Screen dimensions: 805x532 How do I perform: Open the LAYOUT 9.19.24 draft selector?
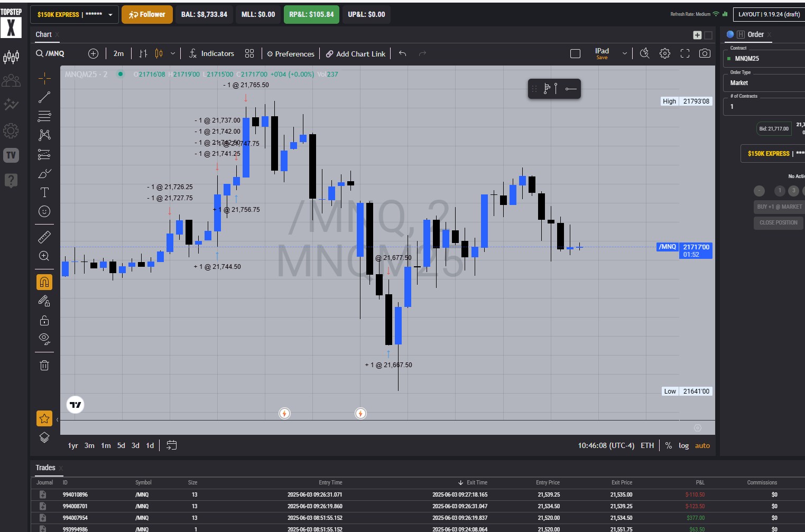769,14
